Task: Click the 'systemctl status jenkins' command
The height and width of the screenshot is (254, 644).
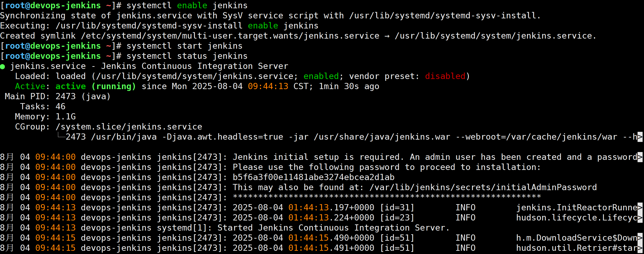Action: click(x=187, y=56)
